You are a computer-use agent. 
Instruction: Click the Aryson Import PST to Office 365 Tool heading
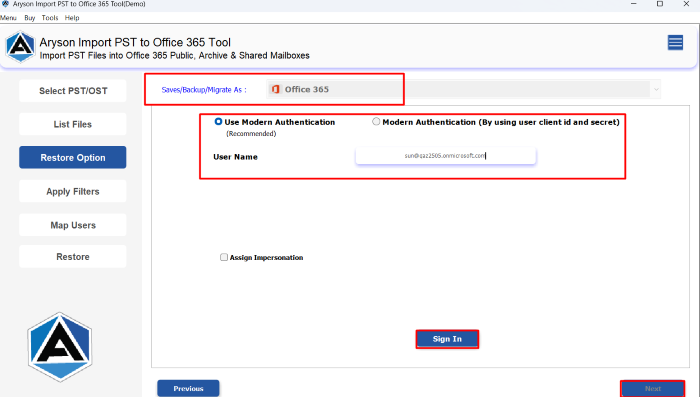[x=135, y=42]
